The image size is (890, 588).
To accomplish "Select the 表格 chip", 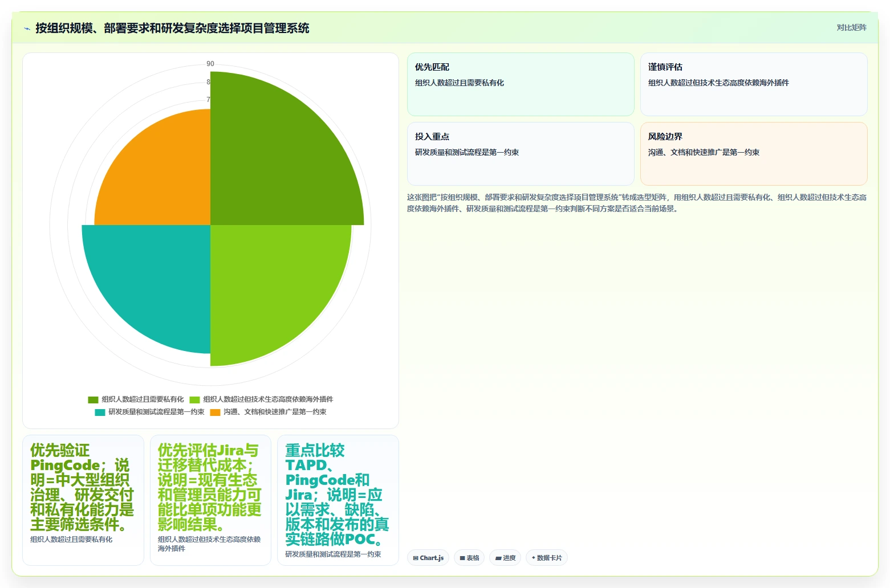I will pyautogui.click(x=469, y=558).
